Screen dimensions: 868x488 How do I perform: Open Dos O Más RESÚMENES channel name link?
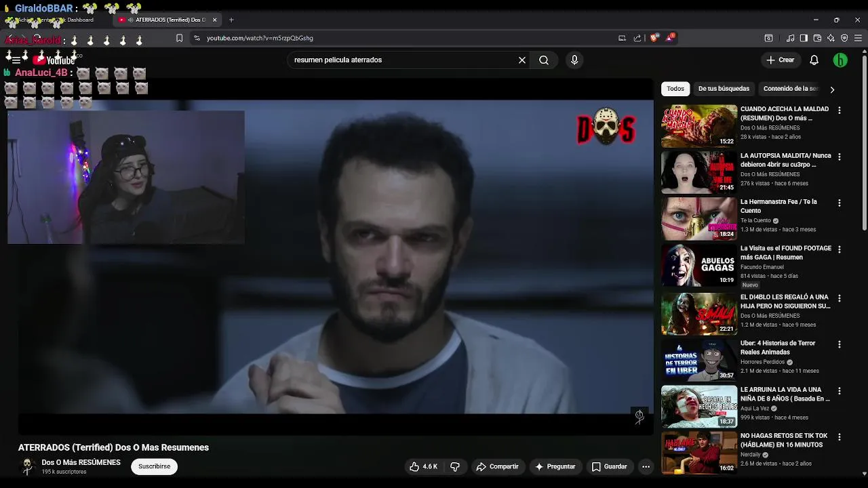81,462
